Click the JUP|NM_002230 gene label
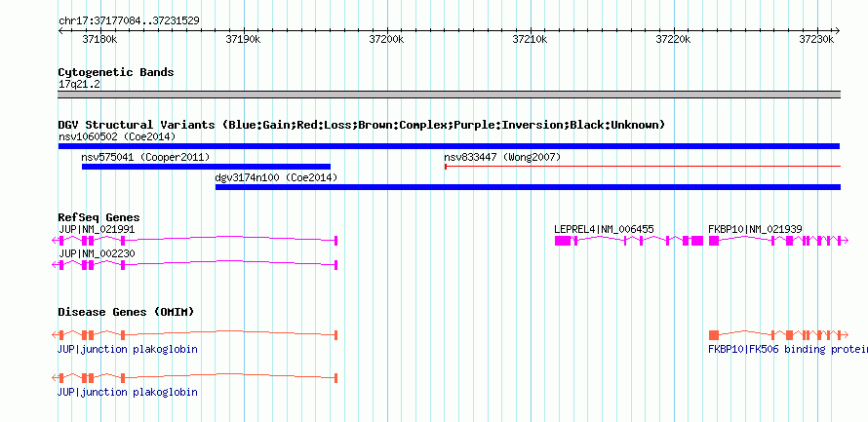 tap(97, 253)
